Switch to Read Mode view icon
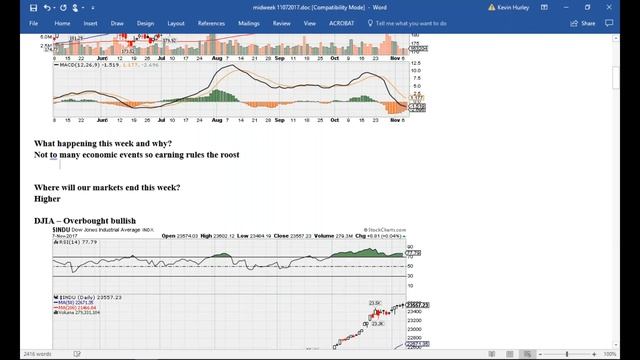This screenshot has width=640, height=360. (x=492, y=354)
